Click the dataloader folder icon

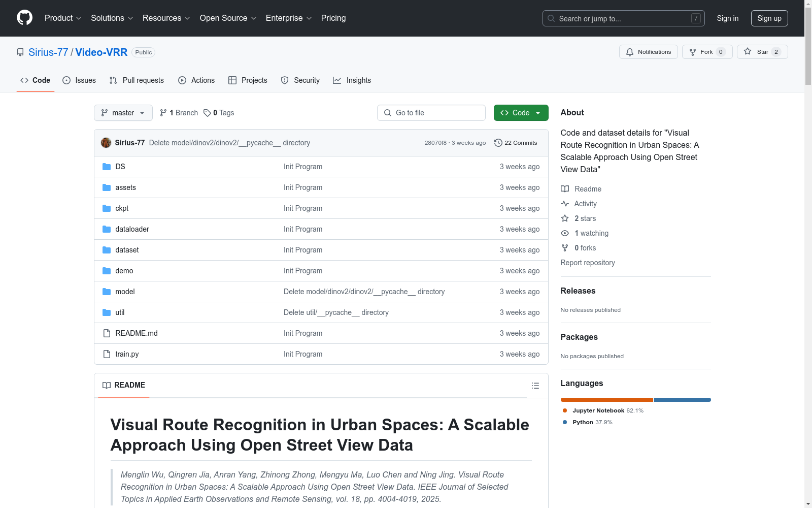(x=107, y=229)
